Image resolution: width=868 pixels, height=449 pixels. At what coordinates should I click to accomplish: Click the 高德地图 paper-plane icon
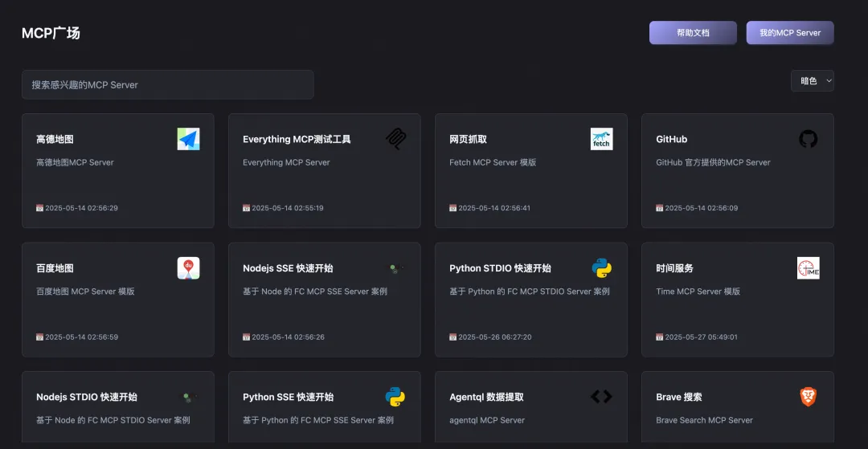tap(188, 139)
